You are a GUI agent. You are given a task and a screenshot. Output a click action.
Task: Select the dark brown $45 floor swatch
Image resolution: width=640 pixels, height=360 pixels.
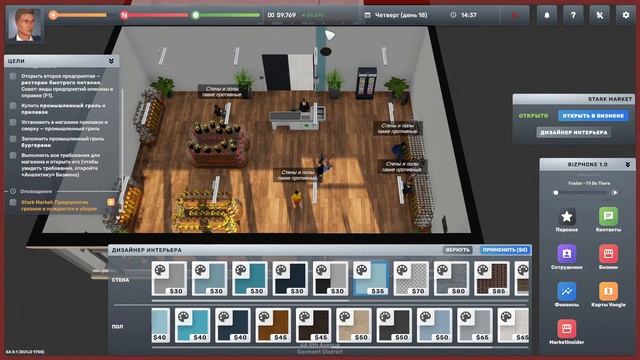[x=313, y=325]
